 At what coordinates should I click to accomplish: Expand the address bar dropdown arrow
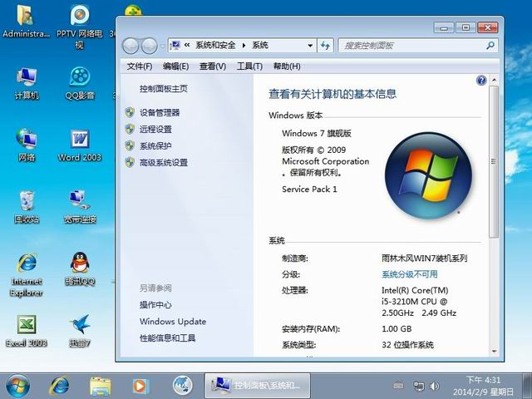click(x=310, y=46)
